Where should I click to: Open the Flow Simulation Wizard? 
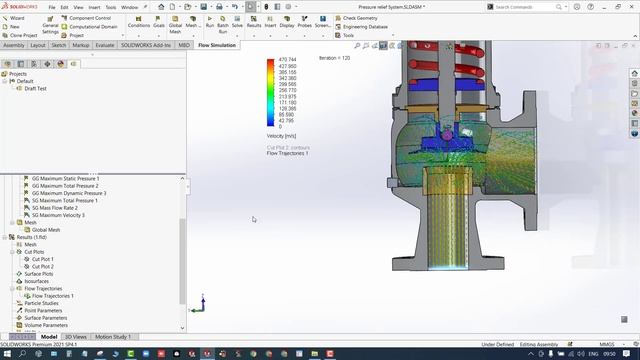coord(13,18)
